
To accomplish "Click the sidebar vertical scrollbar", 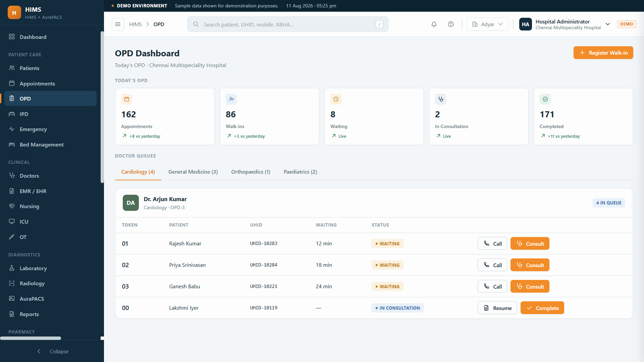I will (x=102, y=107).
